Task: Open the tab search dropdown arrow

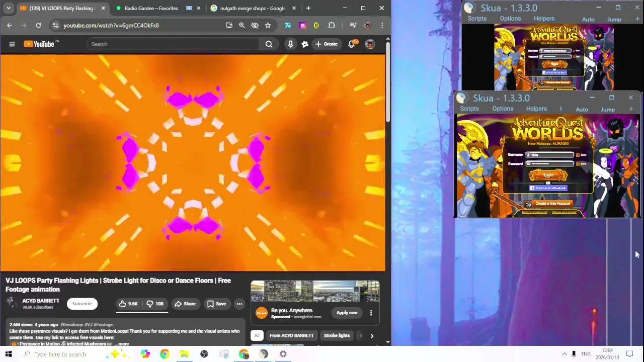Action: tap(9, 8)
